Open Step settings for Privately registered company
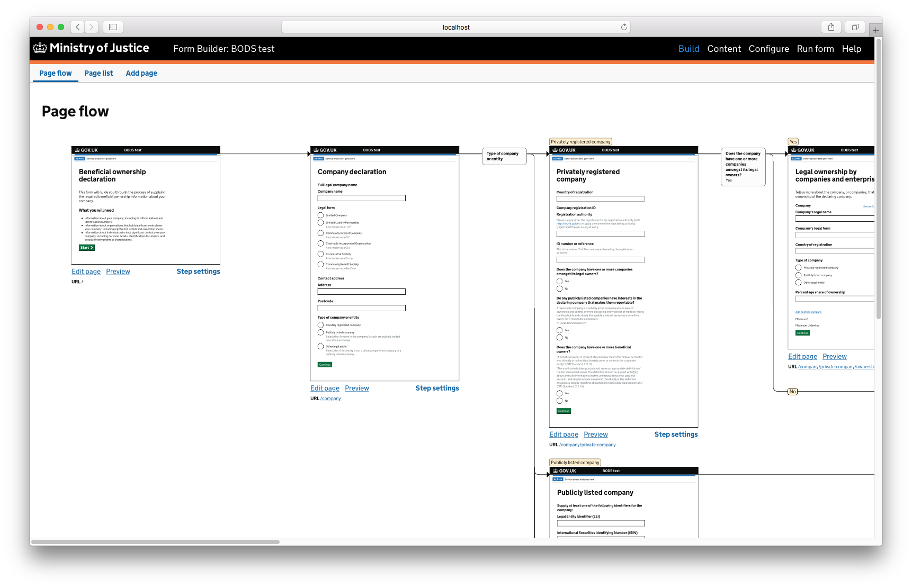The height and width of the screenshot is (588, 912). pos(676,435)
